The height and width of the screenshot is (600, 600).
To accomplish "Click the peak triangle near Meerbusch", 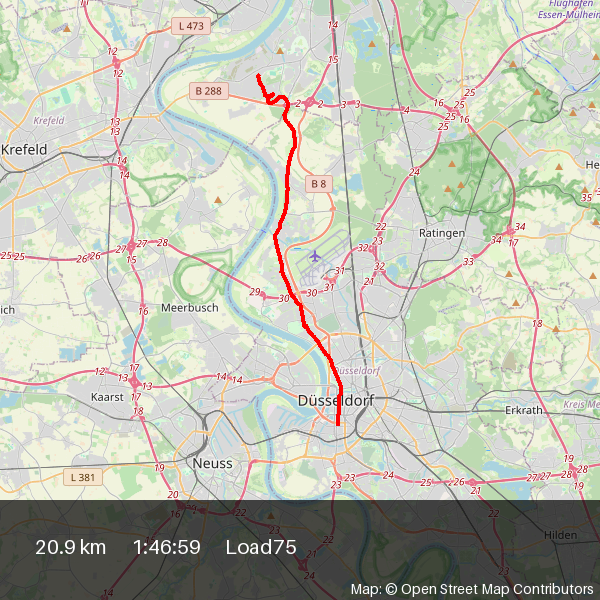I will [x=218, y=200].
